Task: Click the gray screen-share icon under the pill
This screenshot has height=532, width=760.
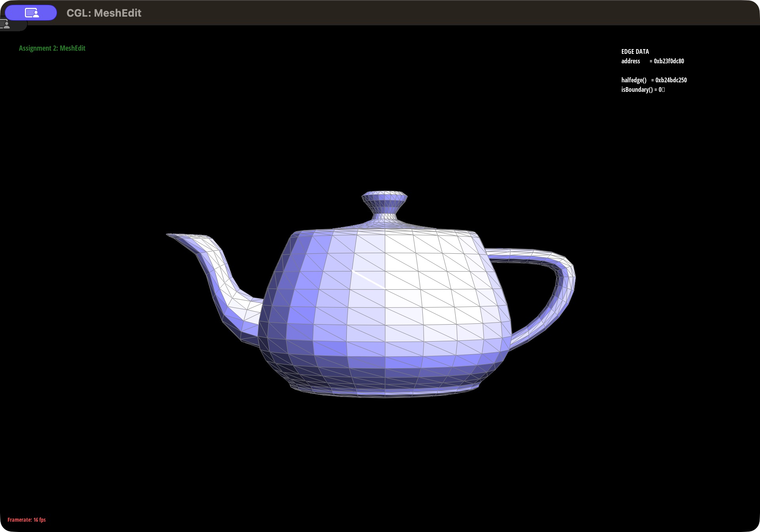Action: [6, 25]
